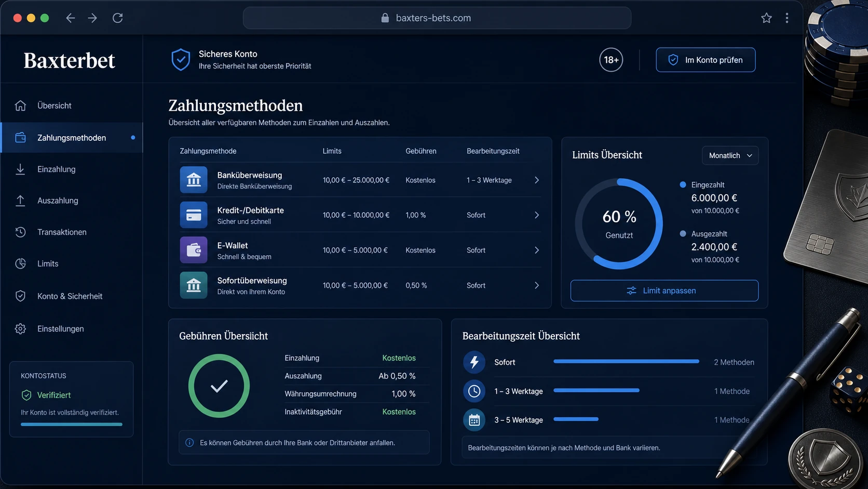Screen dimensions: 868x489
Task: Click the Limit anpassen button
Action: [664, 290]
